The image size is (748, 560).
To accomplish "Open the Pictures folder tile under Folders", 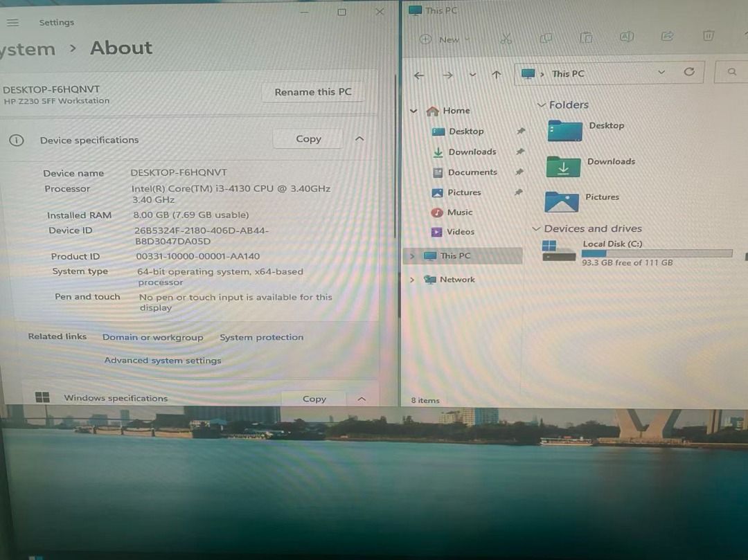I will tap(582, 201).
